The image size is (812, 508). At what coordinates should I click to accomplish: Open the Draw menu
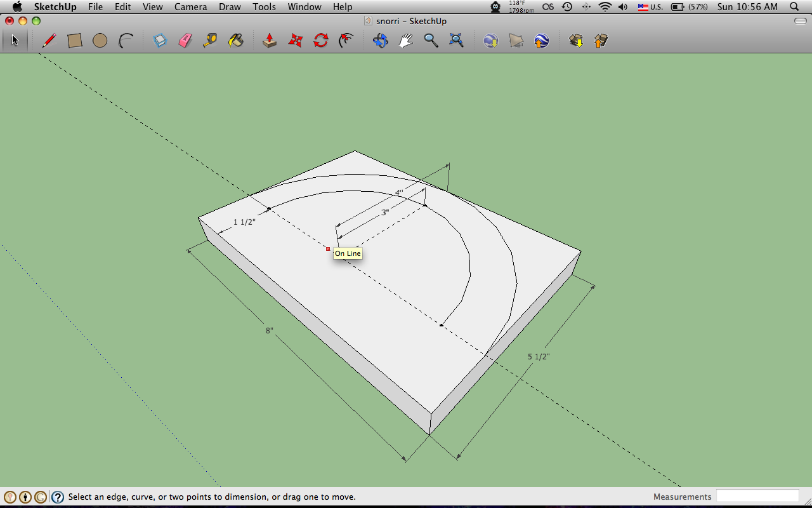[230, 7]
